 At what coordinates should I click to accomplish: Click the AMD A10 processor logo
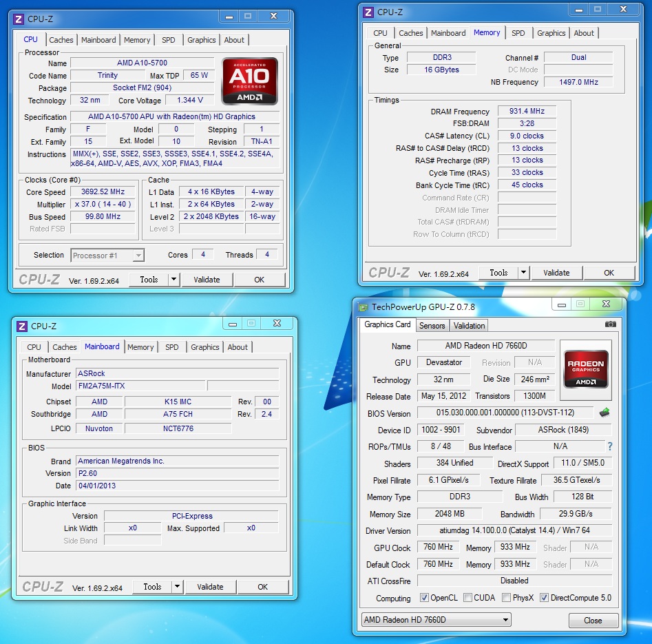coord(249,81)
